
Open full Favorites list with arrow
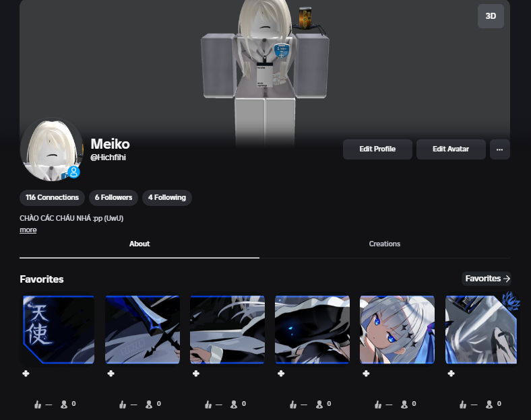[x=487, y=279]
